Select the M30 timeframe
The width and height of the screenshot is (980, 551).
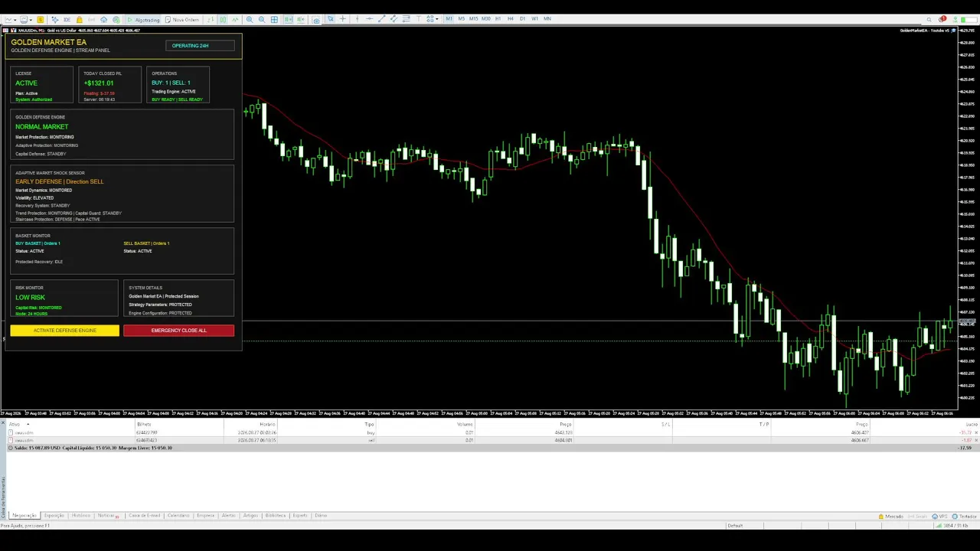485,18
